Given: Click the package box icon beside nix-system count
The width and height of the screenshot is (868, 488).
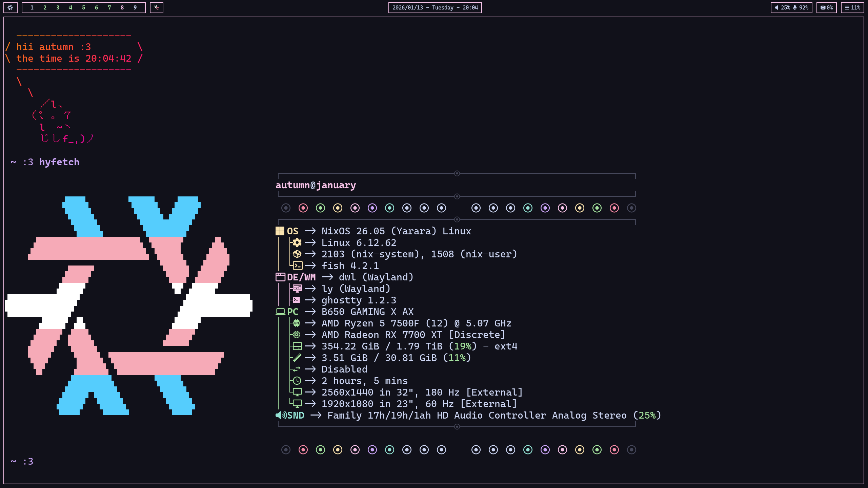Looking at the screenshot, I should tap(297, 254).
